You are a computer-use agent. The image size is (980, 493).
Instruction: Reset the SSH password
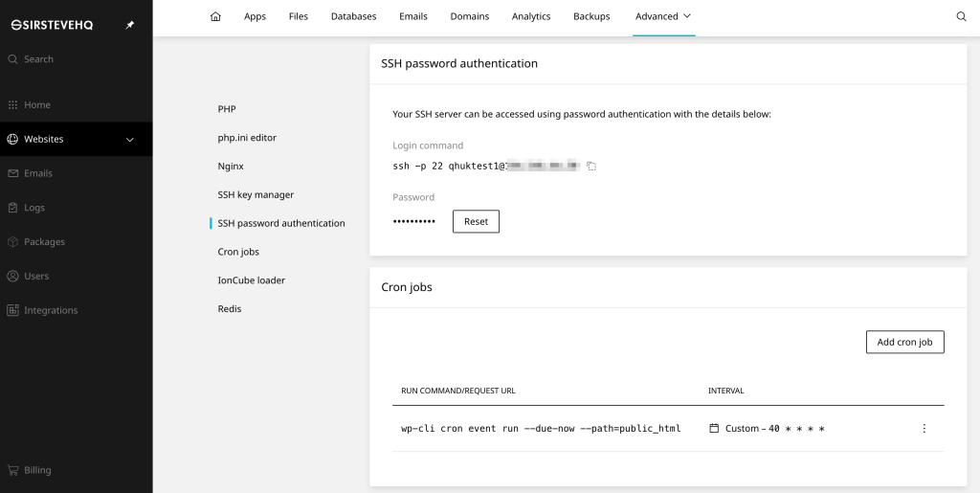click(476, 221)
